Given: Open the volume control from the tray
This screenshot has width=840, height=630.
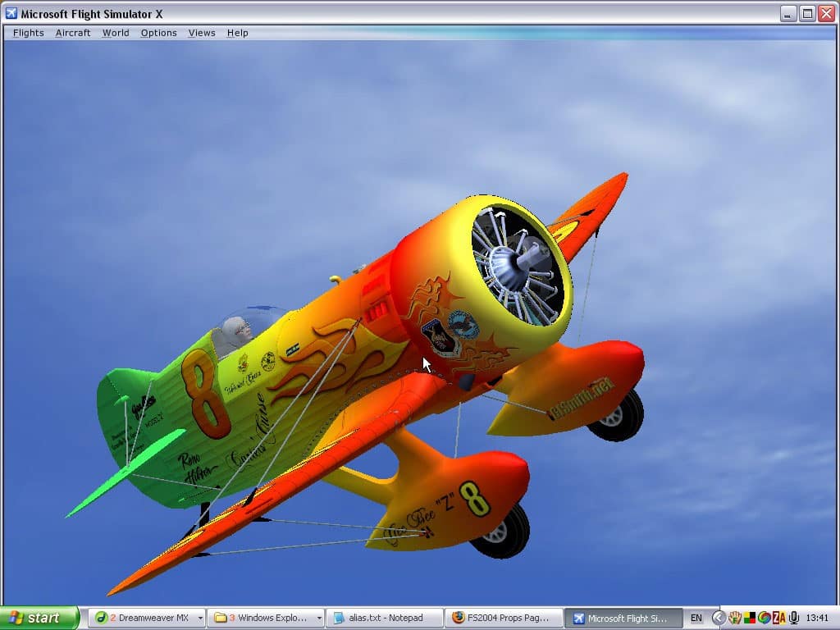Looking at the screenshot, I should (792, 618).
